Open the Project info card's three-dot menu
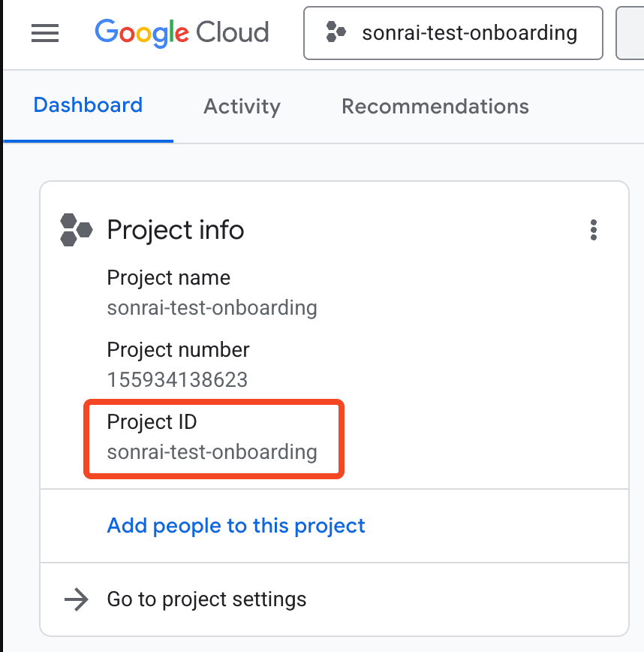 click(x=594, y=230)
